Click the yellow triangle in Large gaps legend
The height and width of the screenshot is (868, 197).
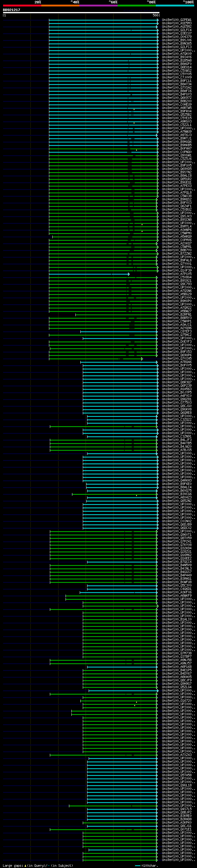(25, 866)
